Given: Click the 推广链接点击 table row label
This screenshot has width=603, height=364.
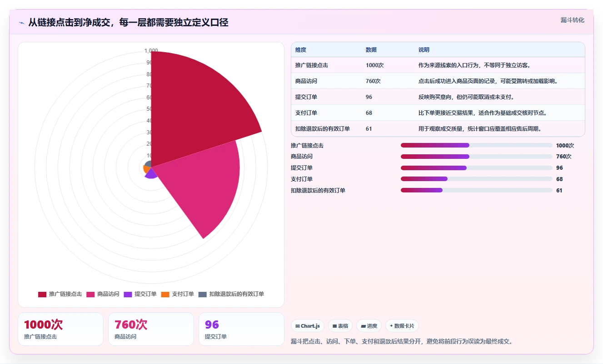Looking at the screenshot, I should pyautogui.click(x=312, y=65).
